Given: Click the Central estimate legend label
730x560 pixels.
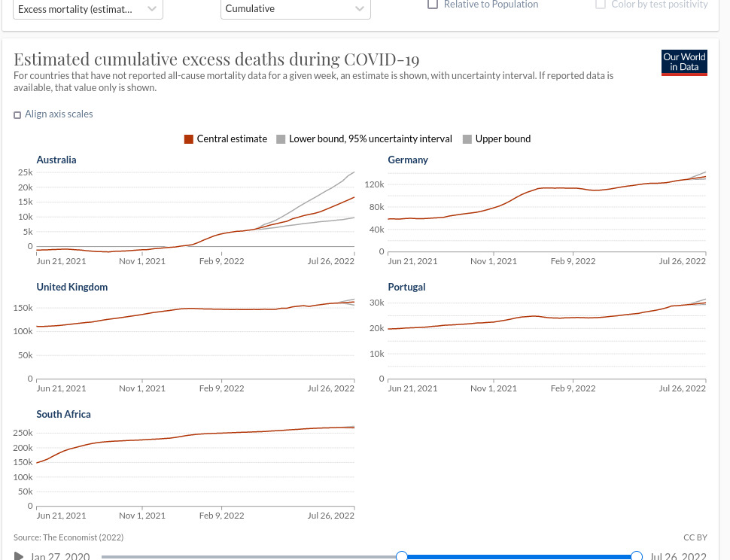Looking at the screenshot, I should click(x=232, y=139).
